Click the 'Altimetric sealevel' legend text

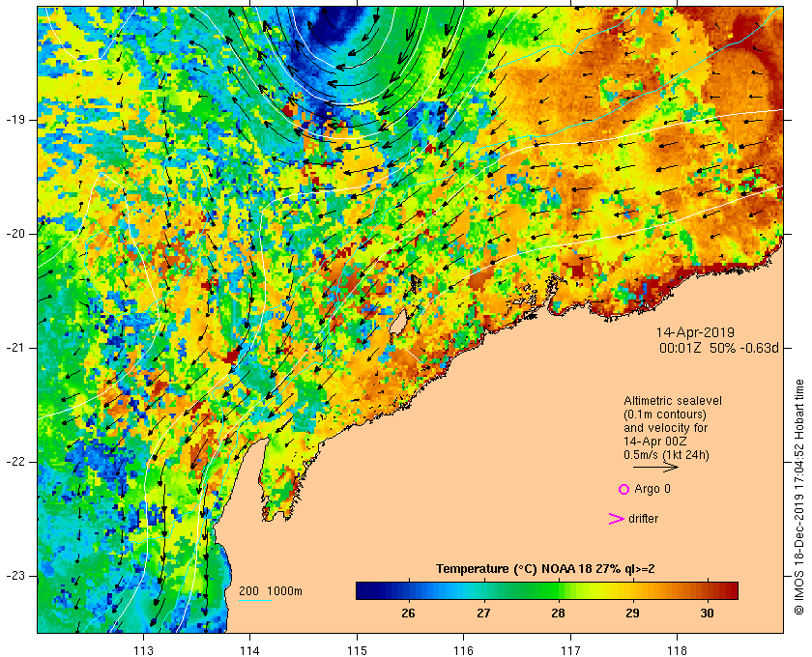pos(672,401)
